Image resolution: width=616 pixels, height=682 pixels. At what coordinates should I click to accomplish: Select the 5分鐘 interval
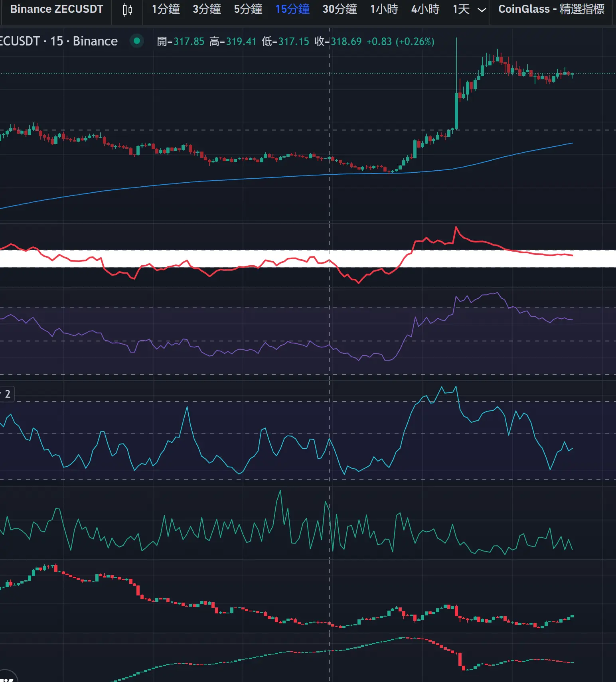(x=248, y=9)
